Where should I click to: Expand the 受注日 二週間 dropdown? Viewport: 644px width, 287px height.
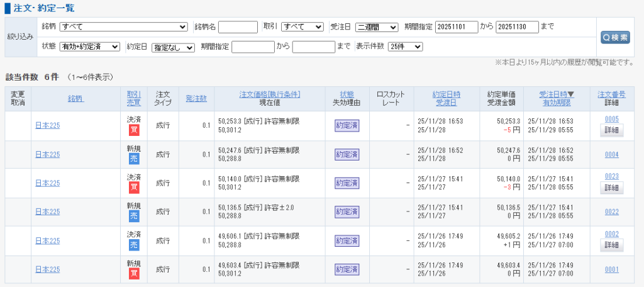click(x=377, y=27)
